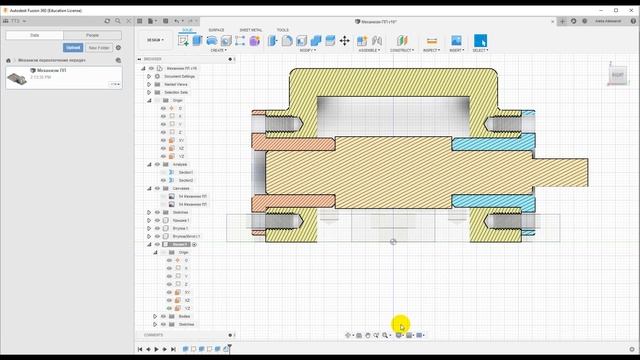The width and height of the screenshot is (640, 360).
Task: Switch to the TOOLS tab
Action: [282, 30]
